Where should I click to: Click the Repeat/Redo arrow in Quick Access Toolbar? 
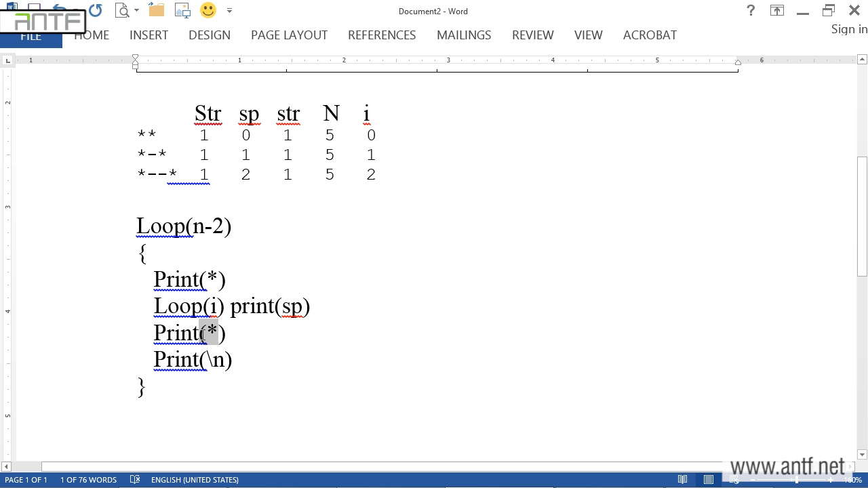tap(96, 10)
